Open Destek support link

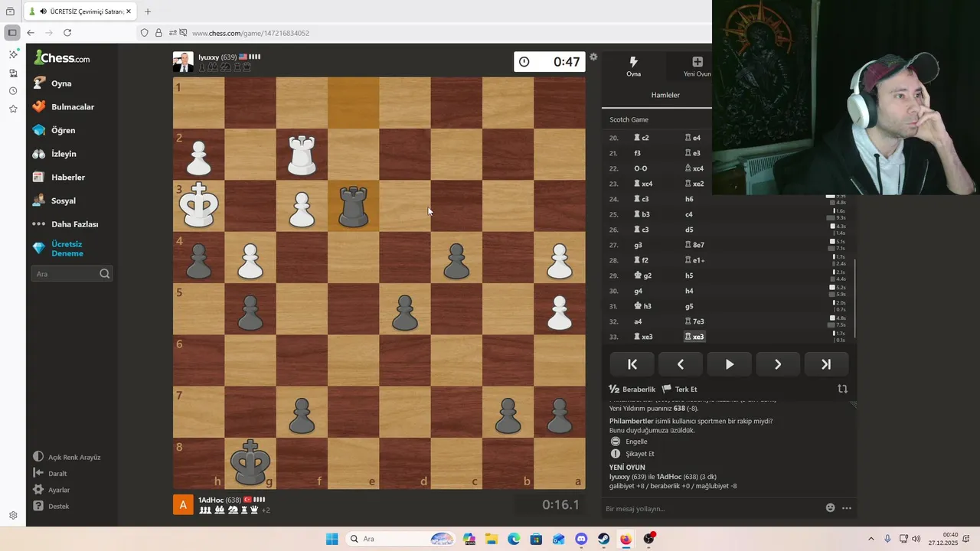51,506
